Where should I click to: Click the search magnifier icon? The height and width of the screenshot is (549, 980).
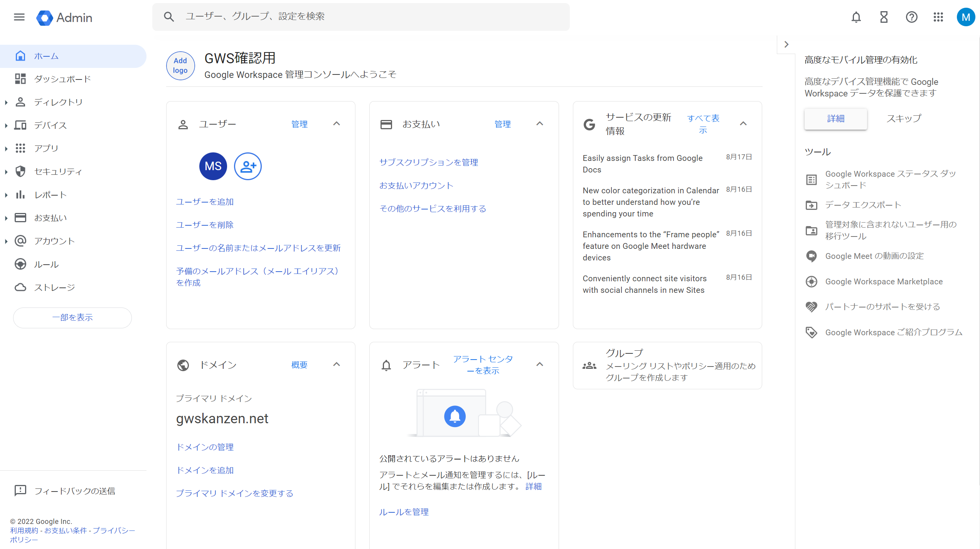168,17
